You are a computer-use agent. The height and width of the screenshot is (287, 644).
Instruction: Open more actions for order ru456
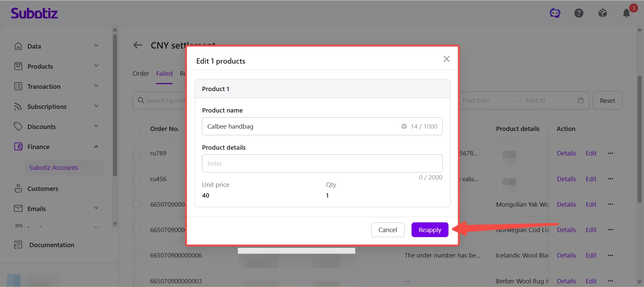pyautogui.click(x=610, y=179)
